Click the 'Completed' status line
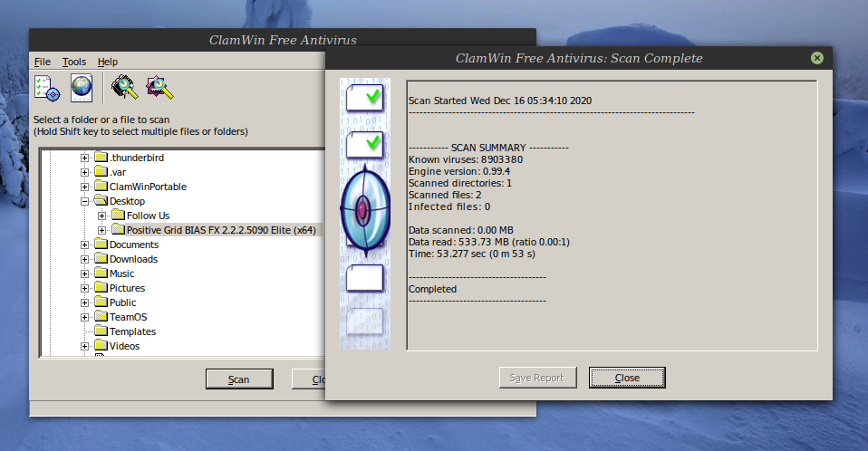The width and height of the screenshot is (868, 451). (x=432, y=290)
